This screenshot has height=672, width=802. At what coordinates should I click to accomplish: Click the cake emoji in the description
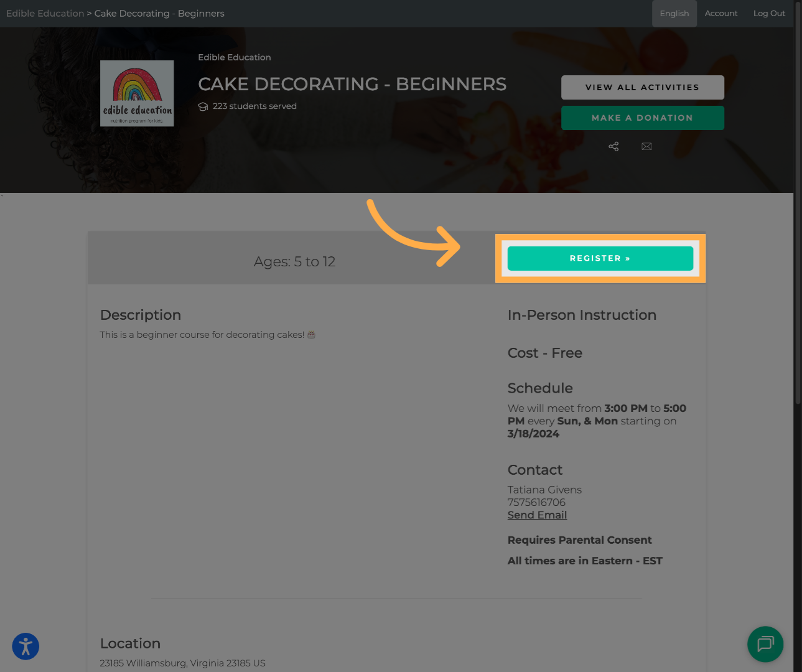coord(311,335)
